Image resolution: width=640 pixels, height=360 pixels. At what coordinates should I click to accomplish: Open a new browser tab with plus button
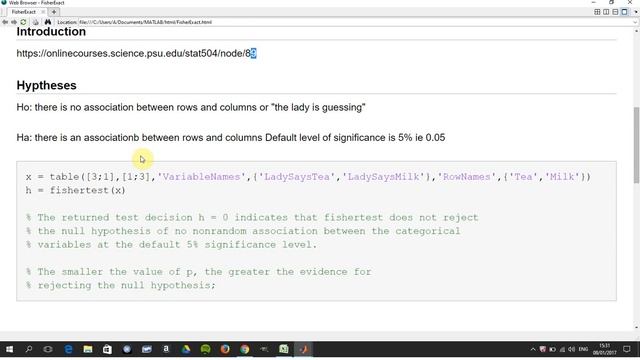click(54, 12)
